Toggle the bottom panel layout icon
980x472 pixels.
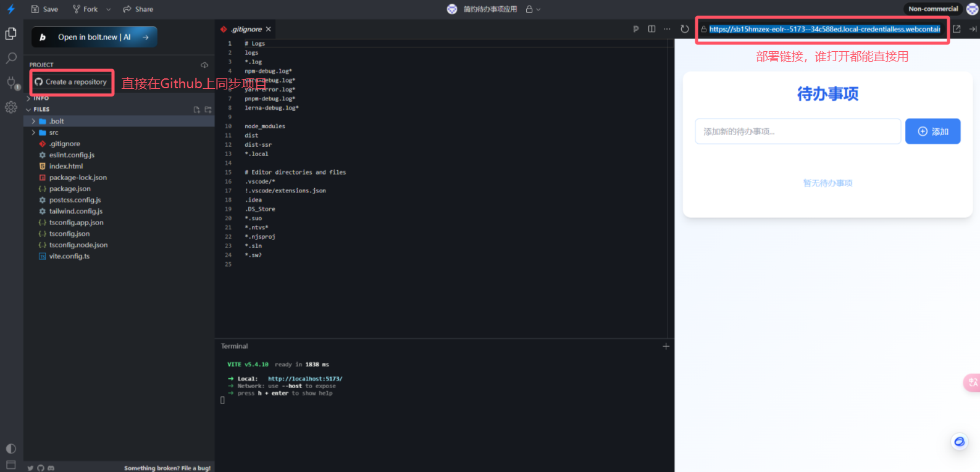coord(11,465)
